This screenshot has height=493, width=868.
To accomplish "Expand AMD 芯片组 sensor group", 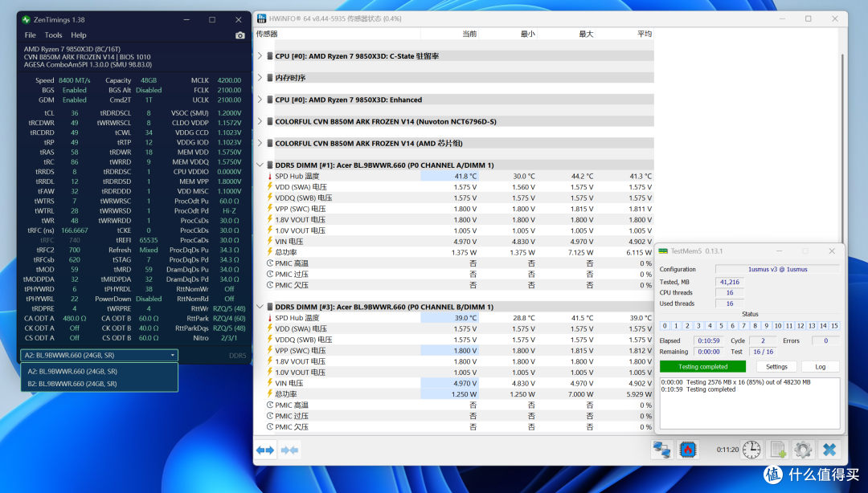I will point(260,143).
